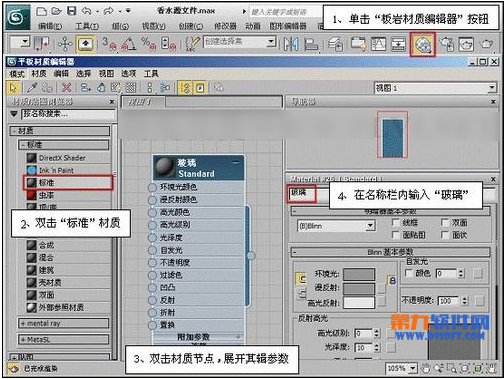Open the 工具 menu in material editor
Image resolution: width=504 pixels, height=379 pixels.
(x=151, y=73)
